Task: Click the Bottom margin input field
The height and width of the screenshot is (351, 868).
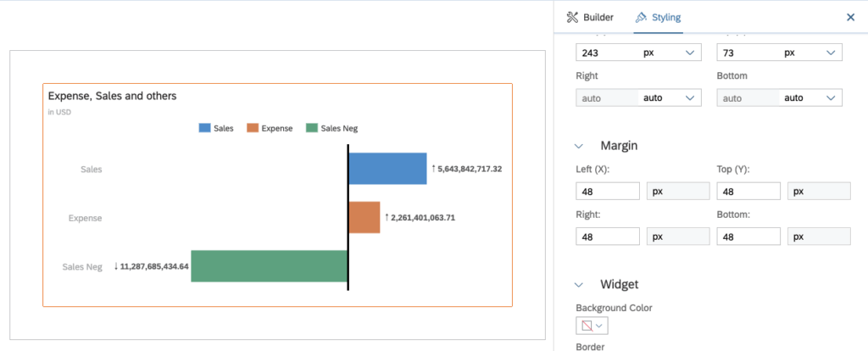Action: pyautogui.click(x=748, y=237)
